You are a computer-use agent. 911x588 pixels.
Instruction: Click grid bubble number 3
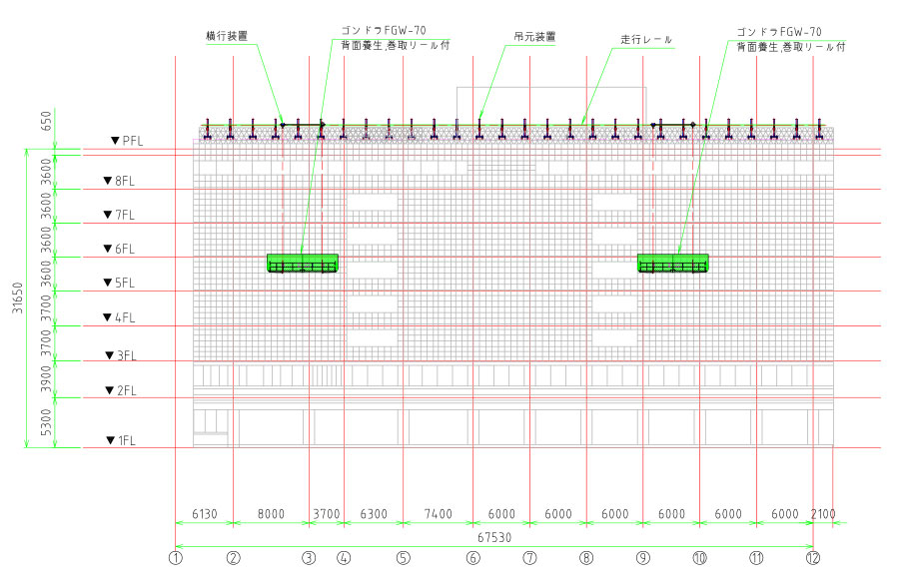pos(309,558)
